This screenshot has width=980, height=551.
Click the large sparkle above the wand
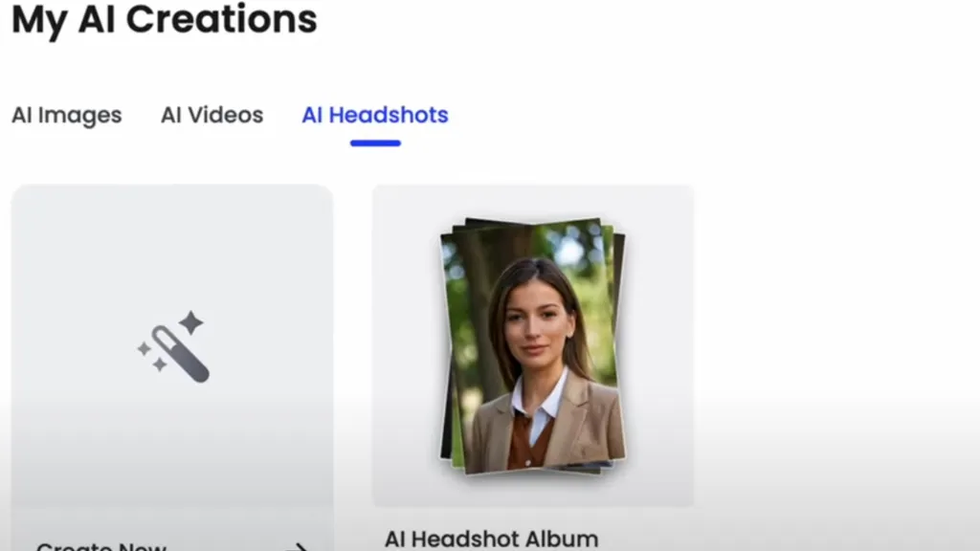pos(191,322)
